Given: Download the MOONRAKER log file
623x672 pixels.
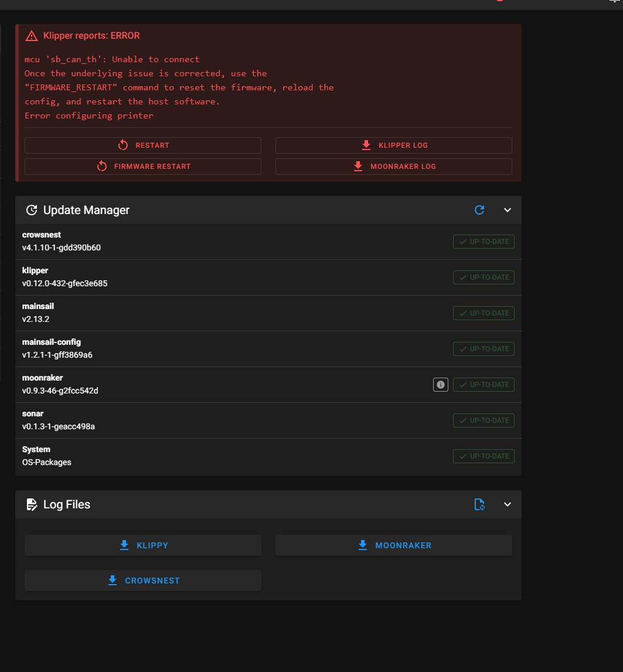Looking at the screenshot, I should coord(393,545).
